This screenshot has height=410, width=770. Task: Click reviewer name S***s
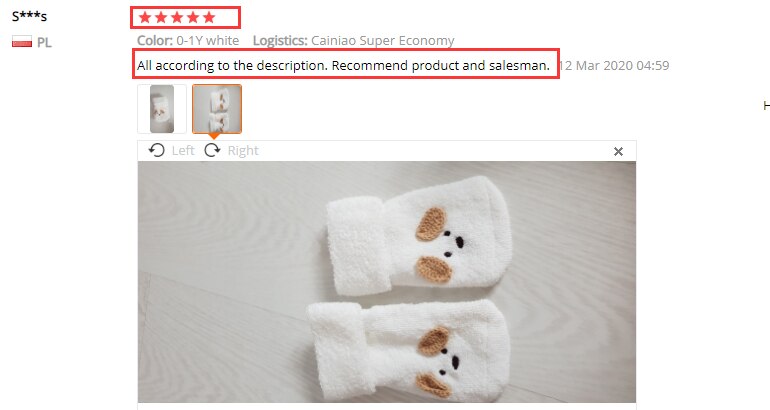pyautogui.click(x=29, y=16)
